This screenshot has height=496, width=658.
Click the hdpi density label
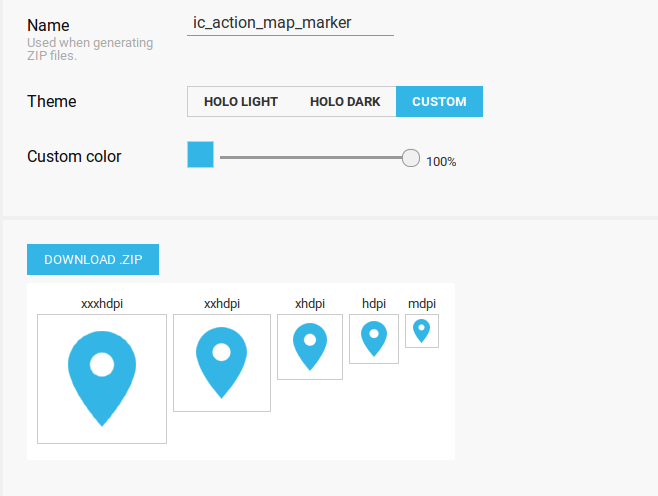374,303
